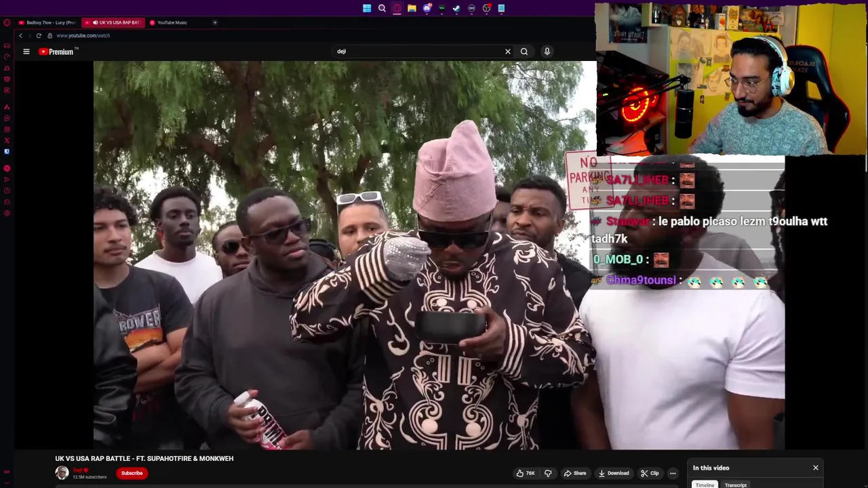
Task: Reload the YouTube page
Action: 39,35
